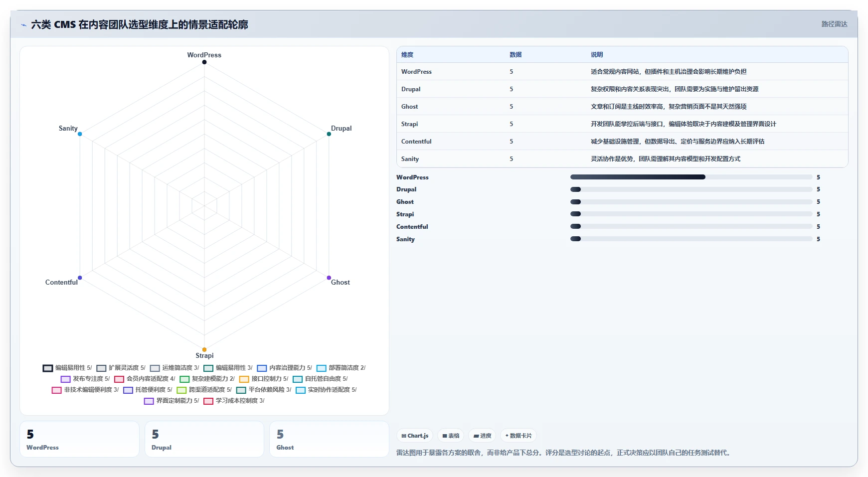Click description '适合常规内容网站，但插件和主机治理会影响长期维护负担'
This screenshot has width=868, height=477.
click(x=669, y=72)
